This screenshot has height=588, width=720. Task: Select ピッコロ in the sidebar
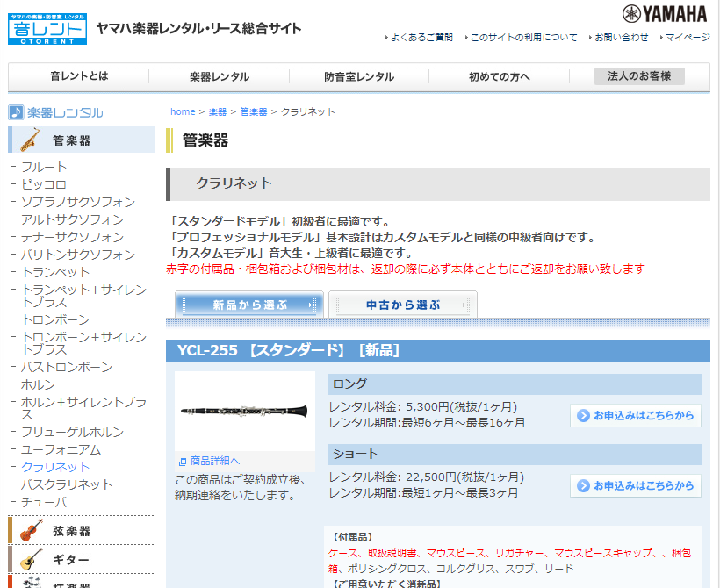point(44,184)
